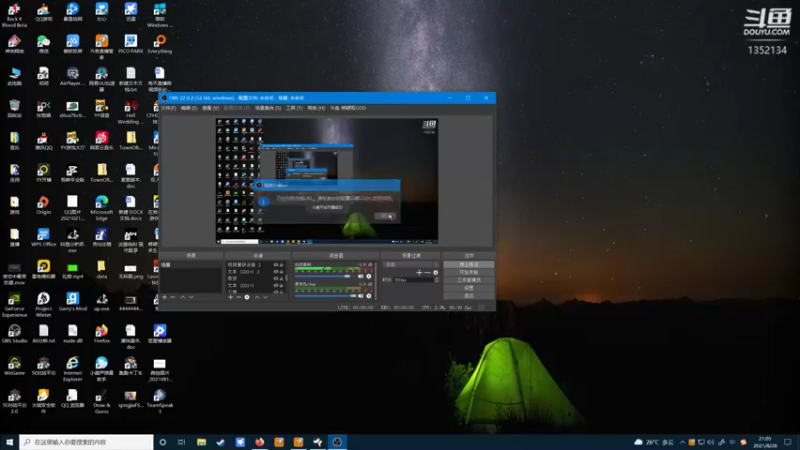The width and height of the screenshot is (800, 450).
Task: Open Origin desktop shortcut
Action: (43, 205)
